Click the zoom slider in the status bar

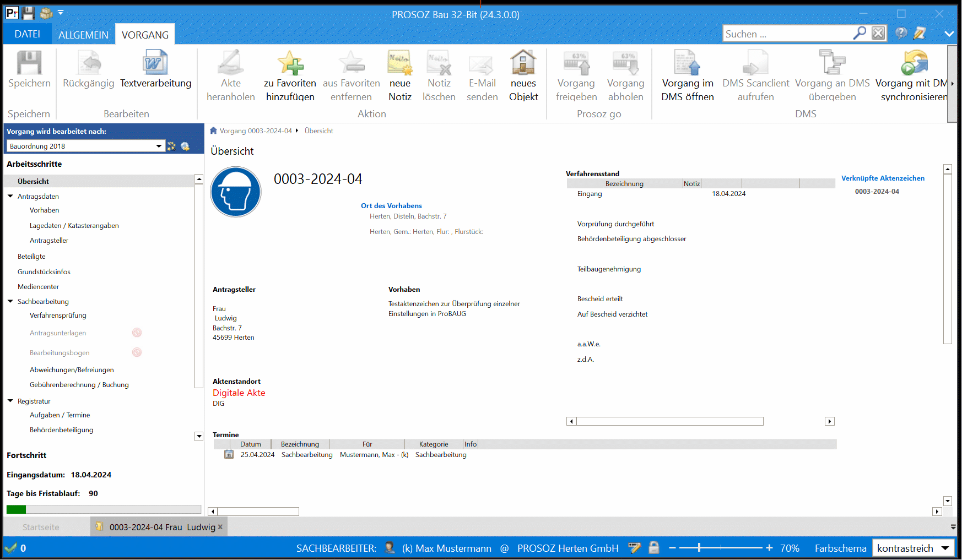click(721, 548)
